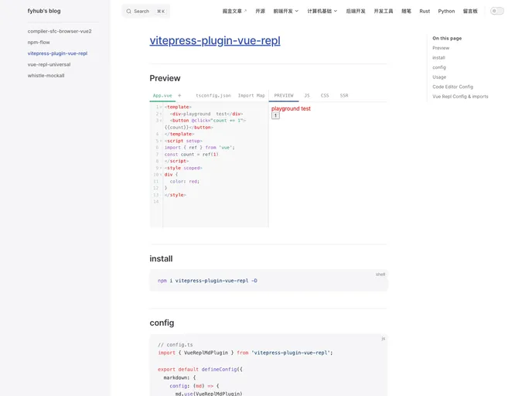Image resolution: width=532 pixels, height=396 pixels.
Task: Click the 'On this page' outline title
Action: (x=447, y=39)
